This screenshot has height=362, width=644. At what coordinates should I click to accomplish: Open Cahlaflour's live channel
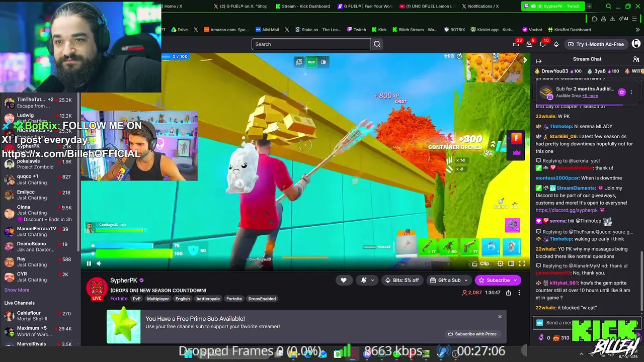pos(39,316)
